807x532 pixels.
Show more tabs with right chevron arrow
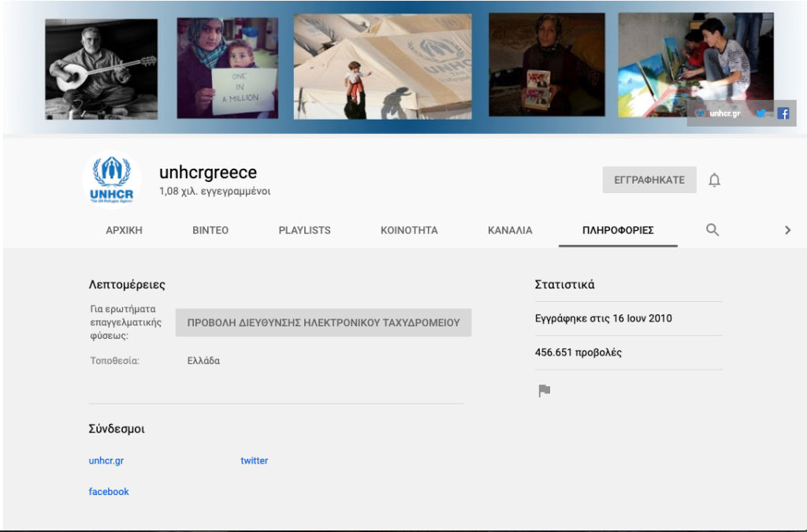(x=787, y=230)
